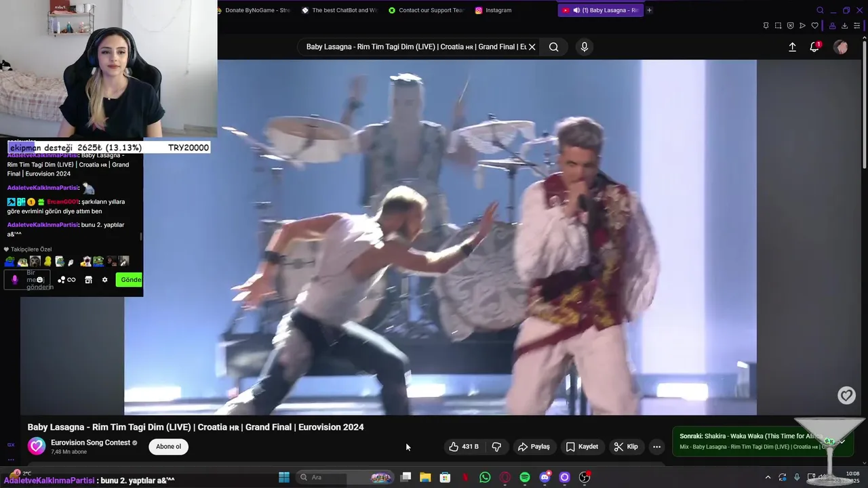Open YouTube create/upload icon
The height and width of the screenshot is (488, 868).
point(792,47)
